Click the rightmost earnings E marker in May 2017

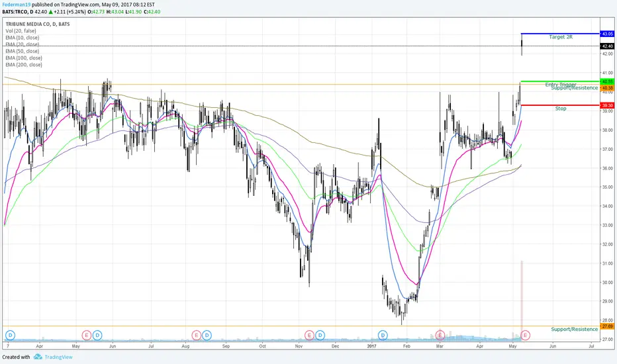[x=526, y=336]
